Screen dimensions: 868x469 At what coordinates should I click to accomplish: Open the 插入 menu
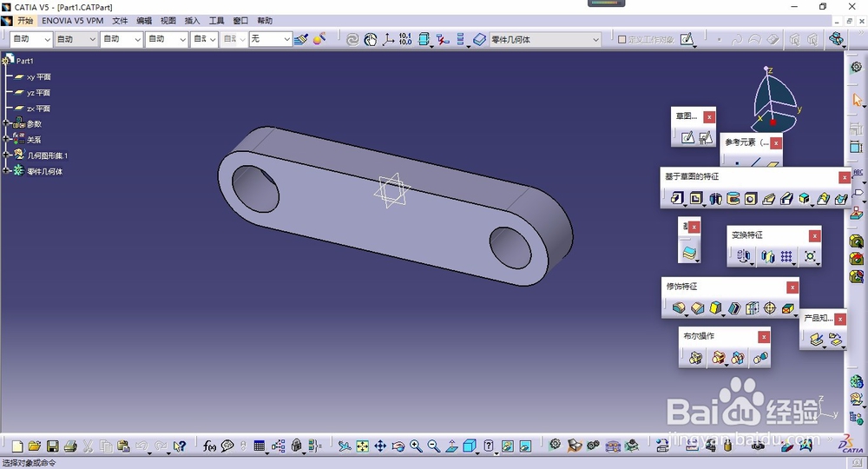[x=192, y=21]
